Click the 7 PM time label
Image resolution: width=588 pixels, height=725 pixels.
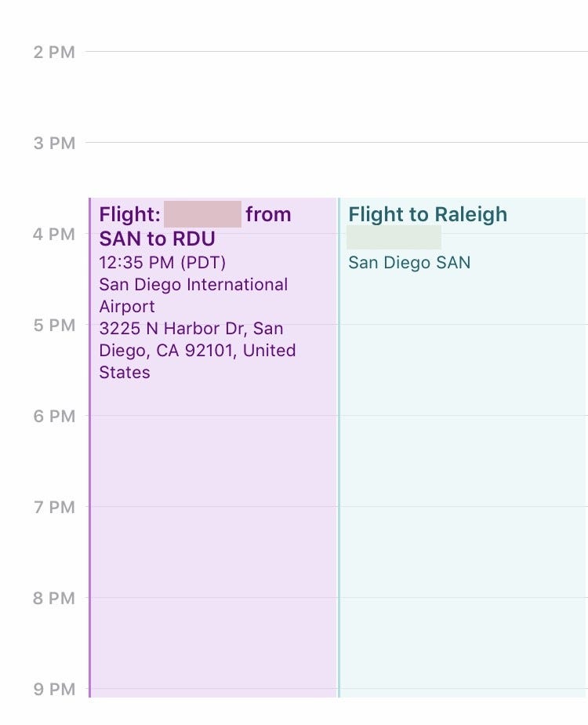(54, 508)
